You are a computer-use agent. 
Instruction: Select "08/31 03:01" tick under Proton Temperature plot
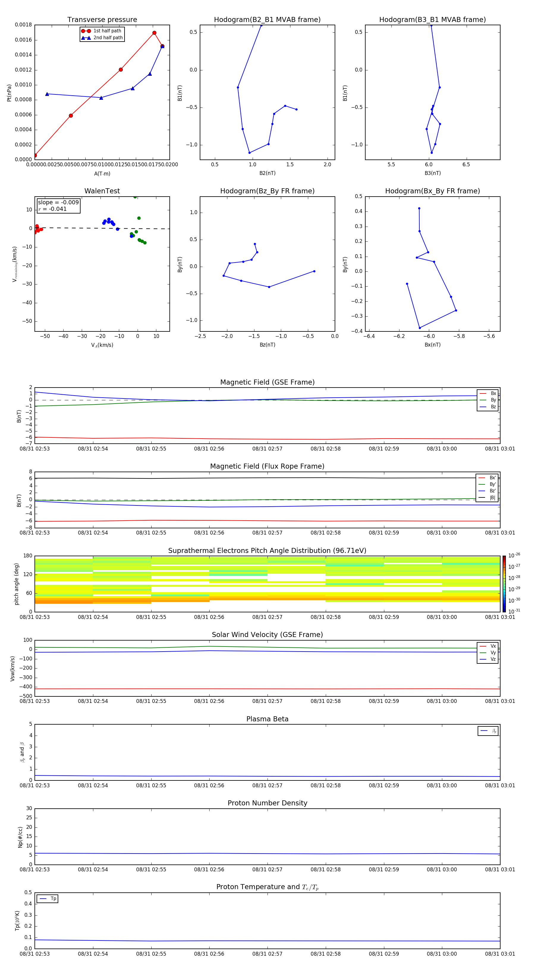click(x=500, y=954)
